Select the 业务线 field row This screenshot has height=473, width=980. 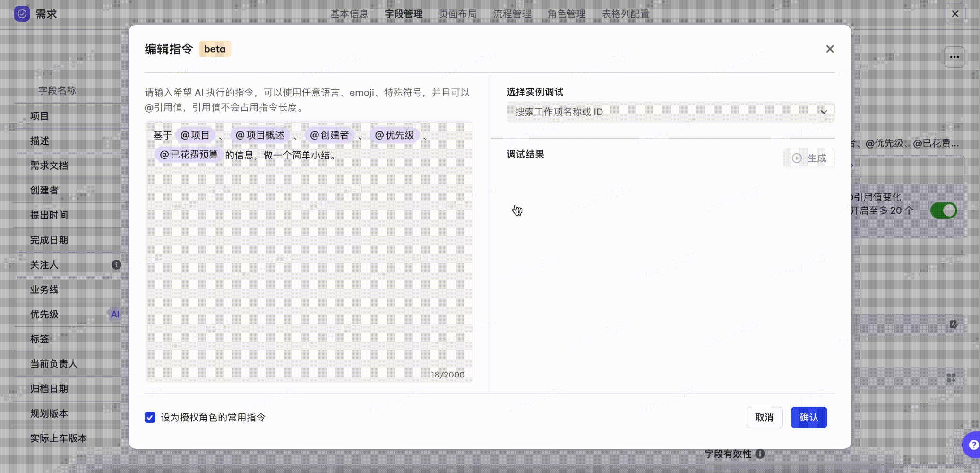[x=71, y=289]
